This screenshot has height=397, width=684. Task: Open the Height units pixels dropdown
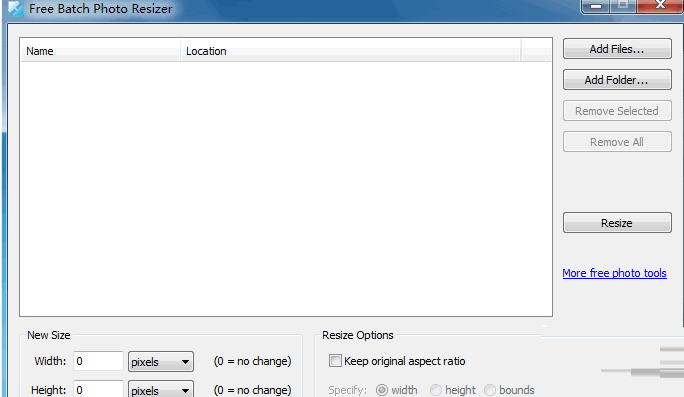[161, 390]
